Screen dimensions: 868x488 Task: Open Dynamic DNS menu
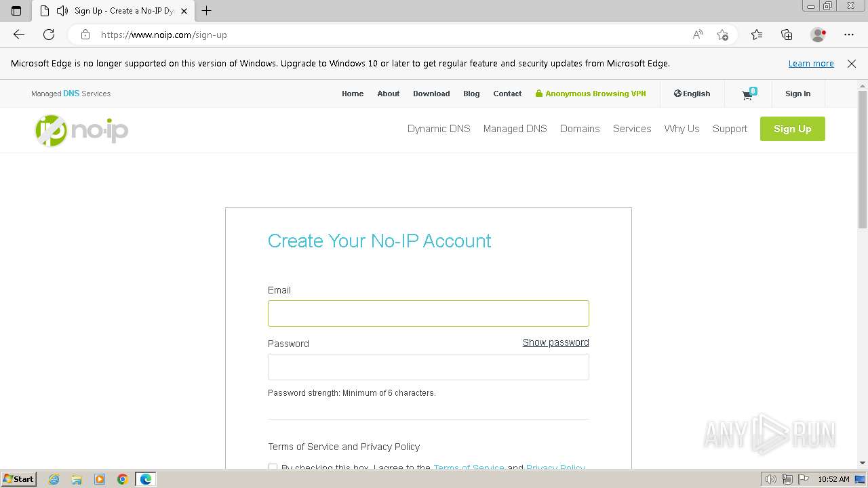pyautogui.click(x=439, y=129)
